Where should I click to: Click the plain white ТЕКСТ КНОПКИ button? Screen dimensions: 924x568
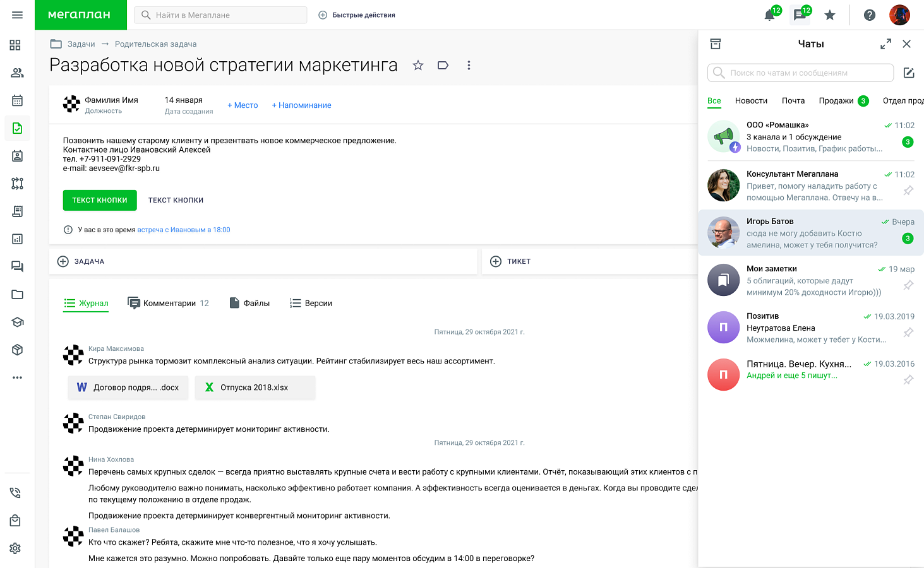(176, 200)
